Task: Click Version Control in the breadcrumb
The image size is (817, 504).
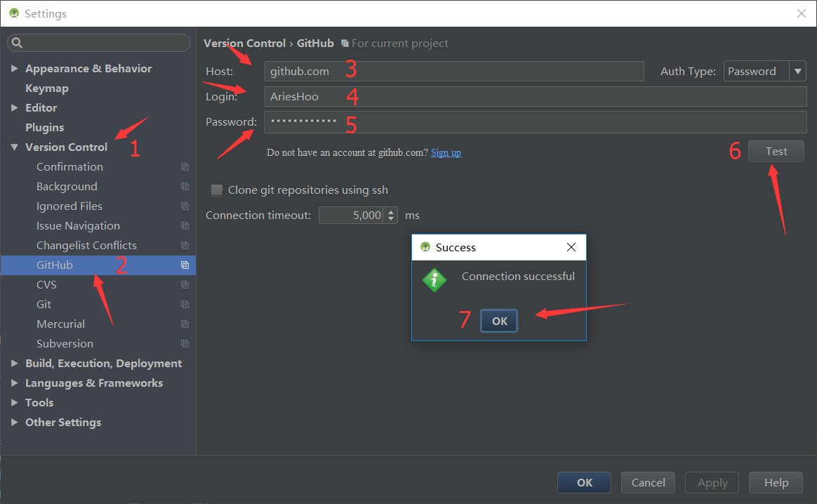Action: tap(244, 44)
